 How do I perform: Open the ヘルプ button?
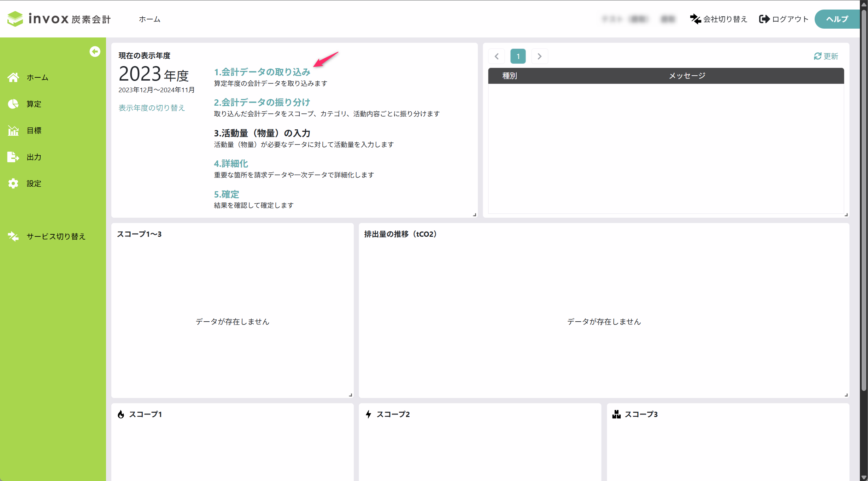click(837, 19)
